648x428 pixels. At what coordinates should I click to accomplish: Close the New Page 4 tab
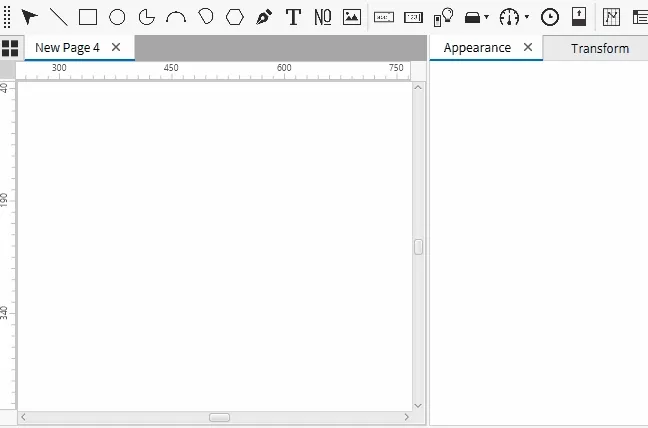[116, 48]
